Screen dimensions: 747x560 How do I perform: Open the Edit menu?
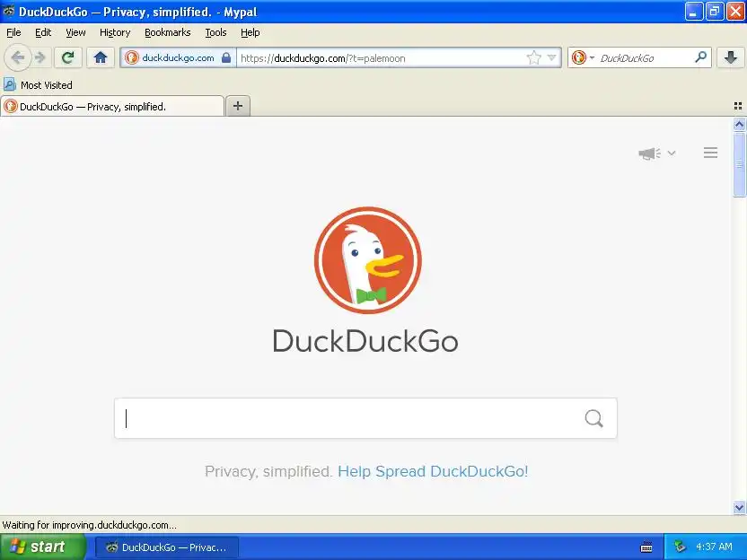click(43, 32)
